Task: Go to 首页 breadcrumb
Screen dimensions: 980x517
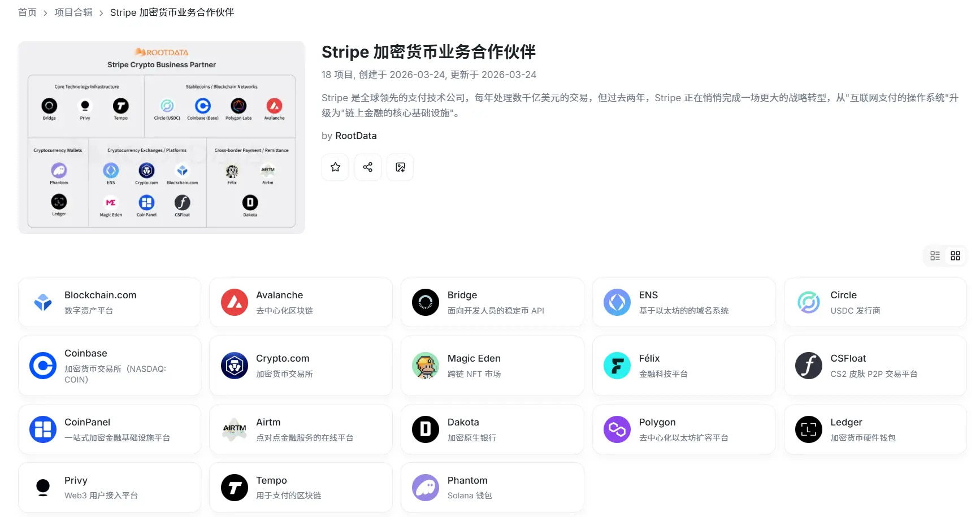Action: 27,12
